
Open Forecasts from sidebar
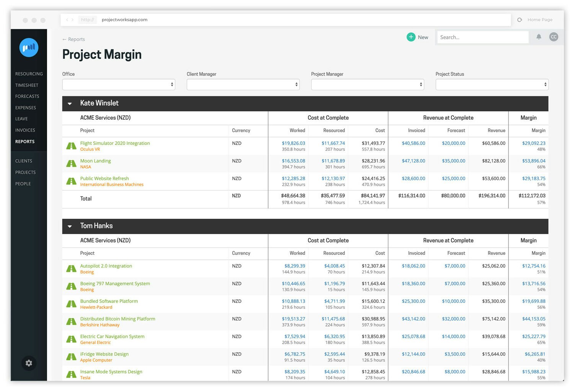coord(27,96)
